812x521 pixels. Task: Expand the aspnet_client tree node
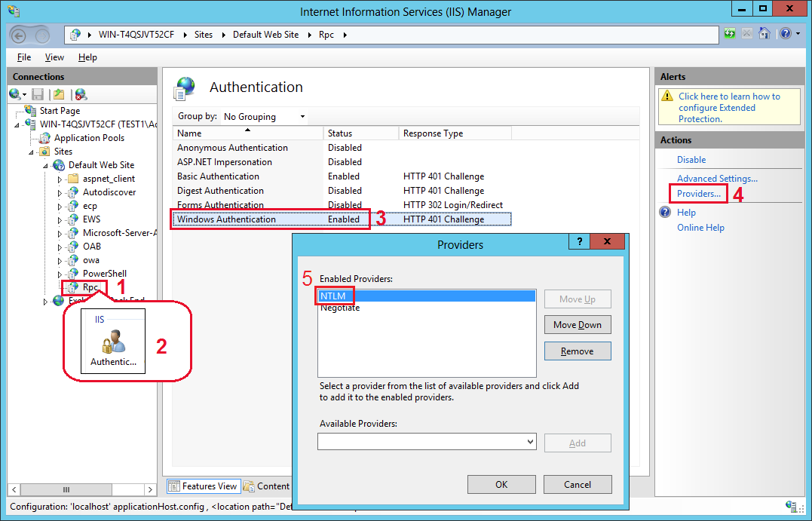click(60, 179)
